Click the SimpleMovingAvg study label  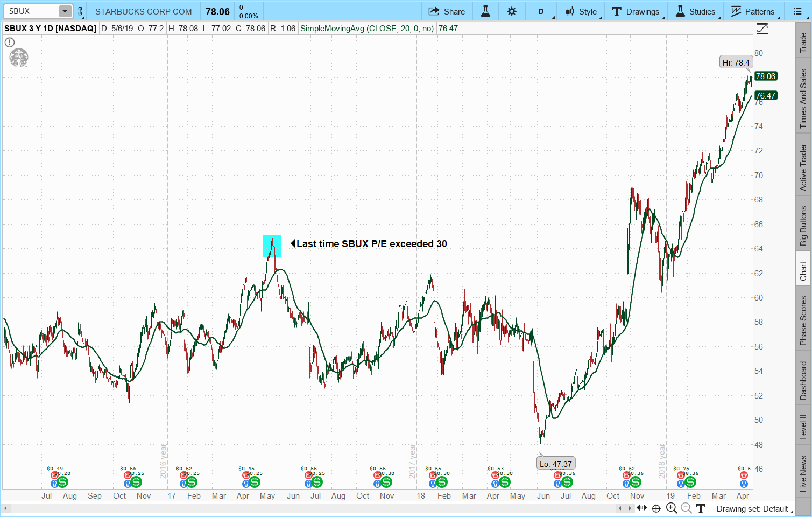click(x=367, y=29)
